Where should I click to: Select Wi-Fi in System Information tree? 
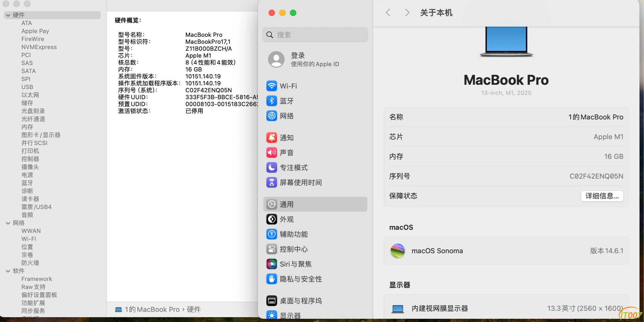pos(29,239)
